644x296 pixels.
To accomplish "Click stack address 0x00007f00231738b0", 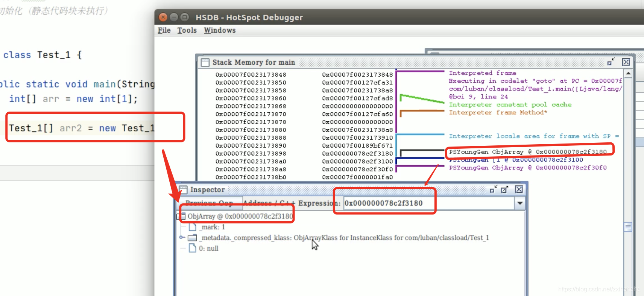I will pyautogui.click(x=251, y=177).
